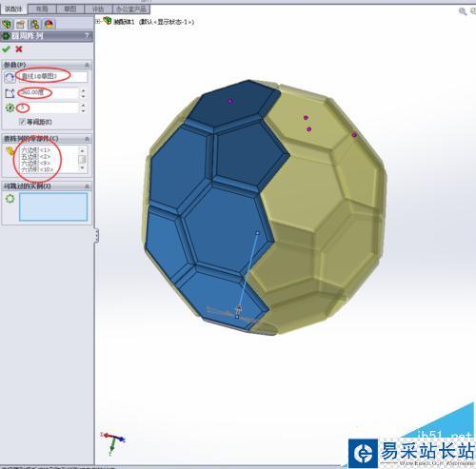The width and height of the screenshot is (476, 469).
Task: Switch to the 评估 tab
Action: click(x=98, y=9)
